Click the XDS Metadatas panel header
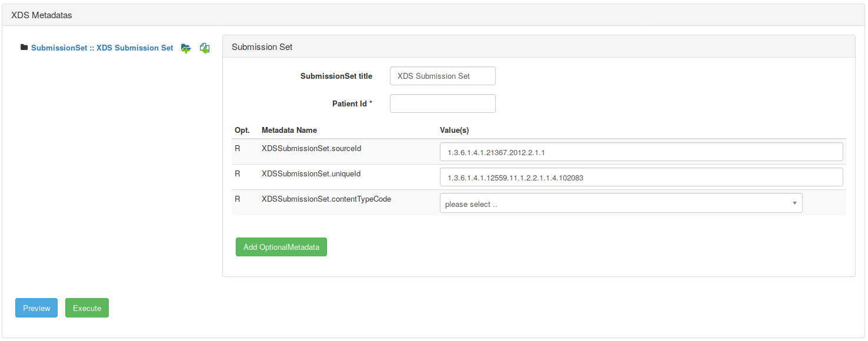 42,15
